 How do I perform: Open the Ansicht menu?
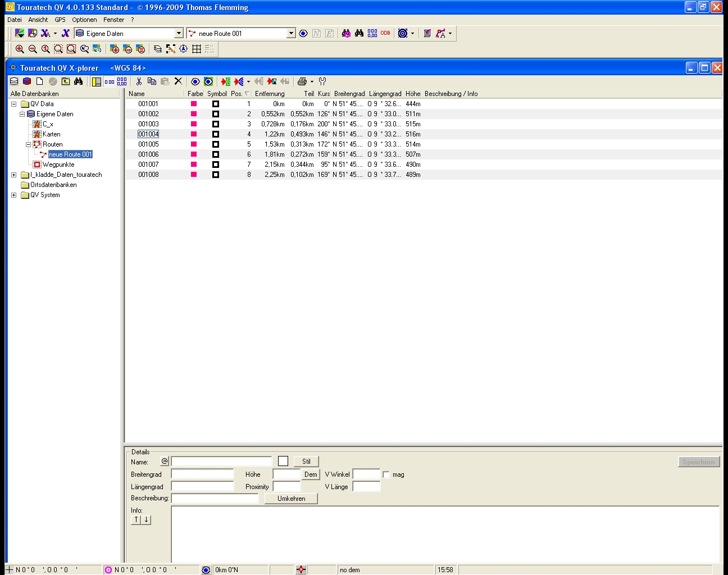[38, 20]
